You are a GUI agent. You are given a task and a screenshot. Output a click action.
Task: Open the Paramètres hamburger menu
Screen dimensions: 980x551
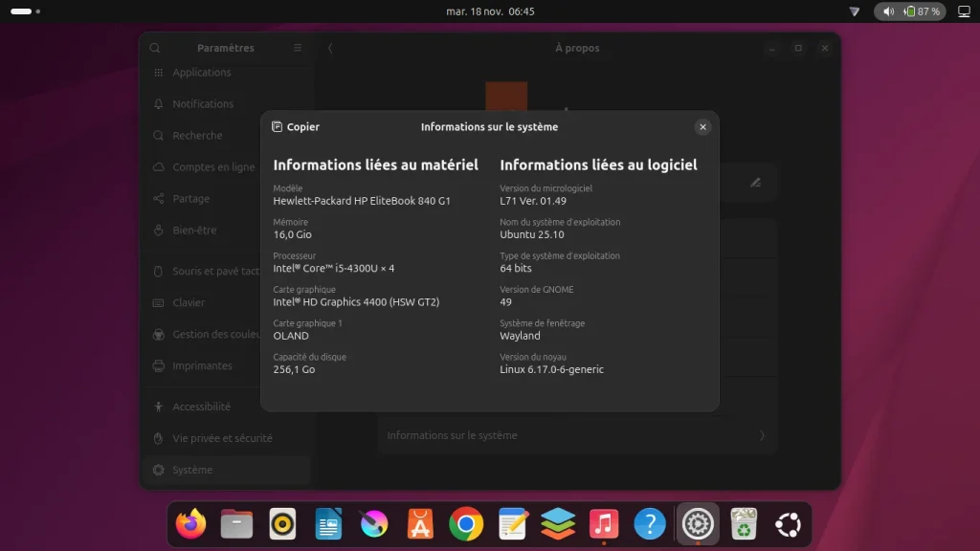click(x=298, y=48)
